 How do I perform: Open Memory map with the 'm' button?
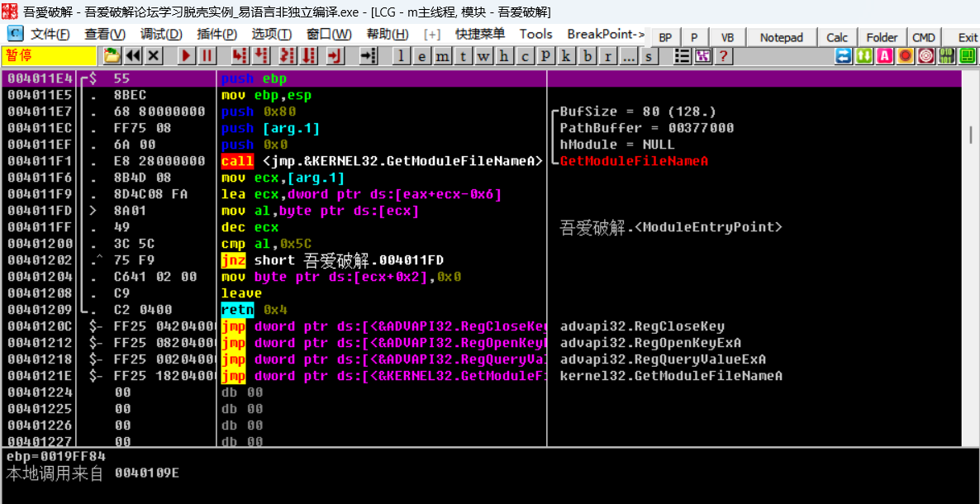tap(442, 56)
